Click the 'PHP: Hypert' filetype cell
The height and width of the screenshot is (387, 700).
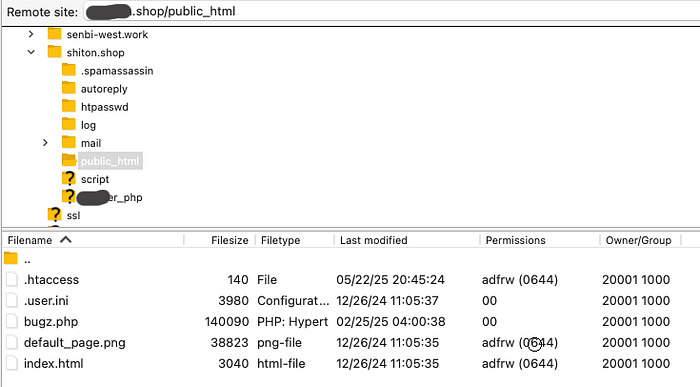click(292, 322)
